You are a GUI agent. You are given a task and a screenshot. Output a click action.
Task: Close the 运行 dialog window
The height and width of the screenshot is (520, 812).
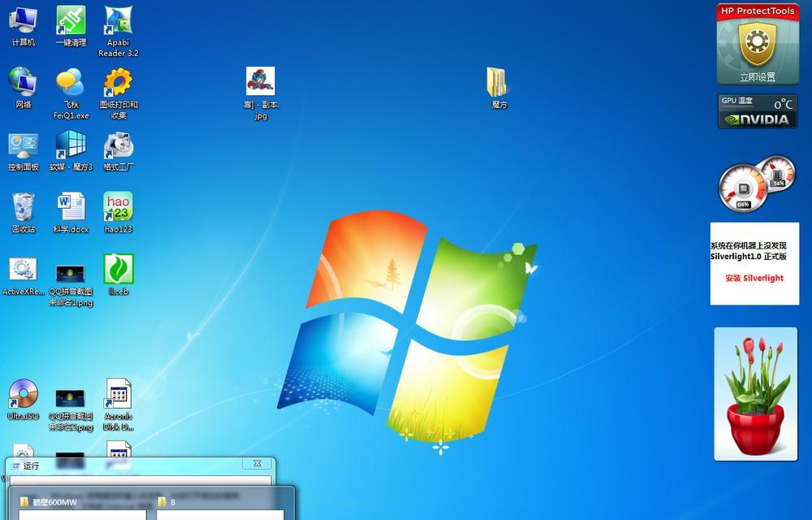(257, 463)
